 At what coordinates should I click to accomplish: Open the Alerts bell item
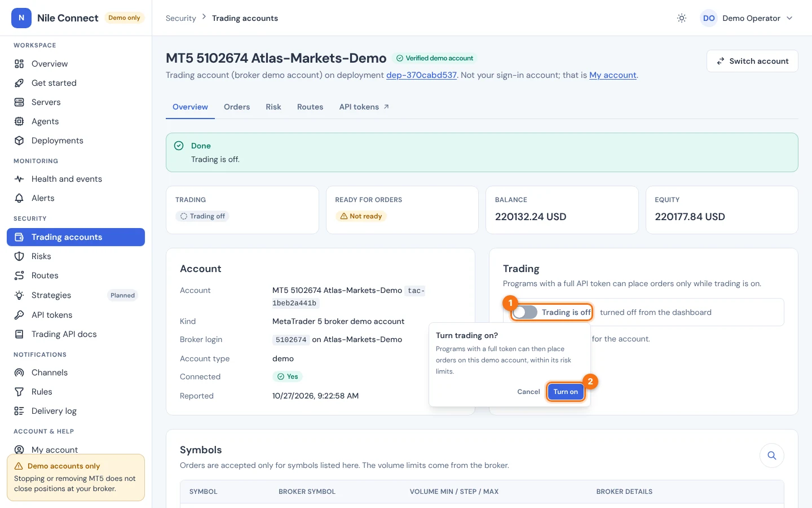(x=76, y=198)
